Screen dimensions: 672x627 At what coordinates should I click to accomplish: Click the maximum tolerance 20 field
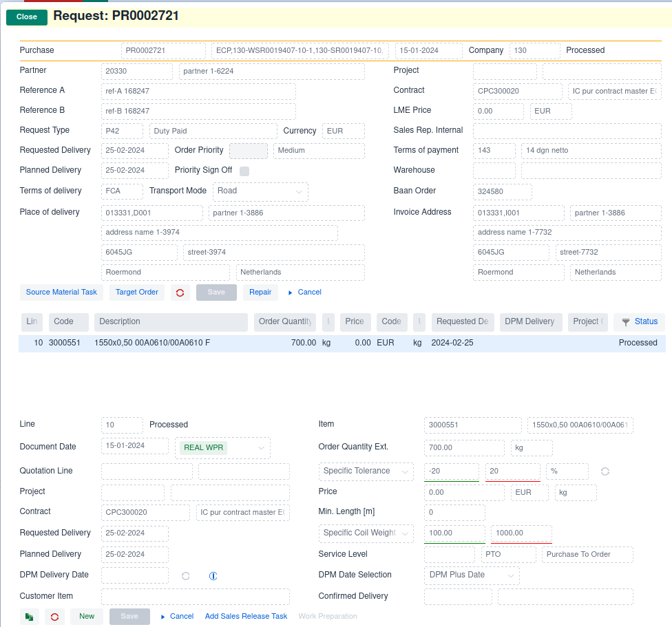point(512,471)
